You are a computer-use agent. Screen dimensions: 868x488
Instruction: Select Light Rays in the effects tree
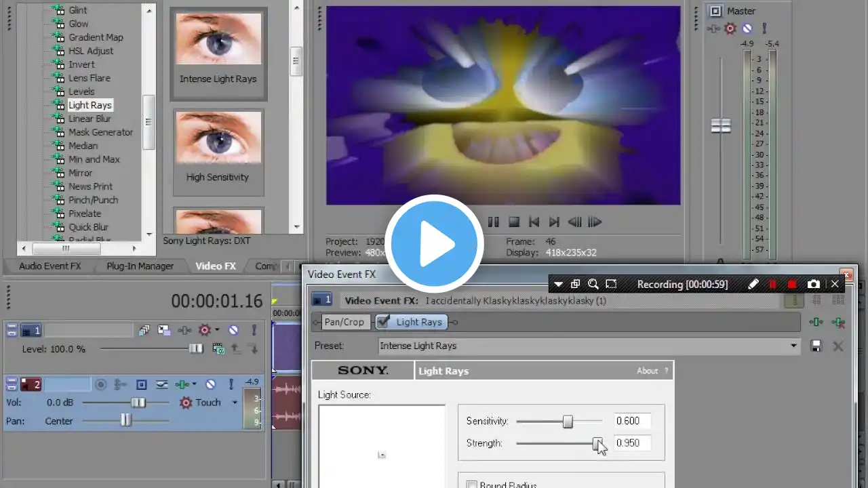(90, 105)
